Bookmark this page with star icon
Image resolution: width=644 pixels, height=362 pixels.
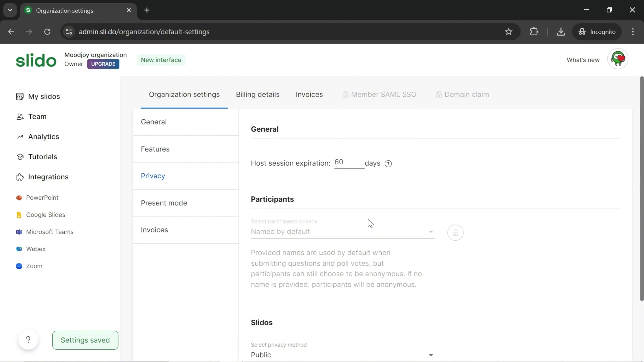pyautogui.click(x=508, y=32)
